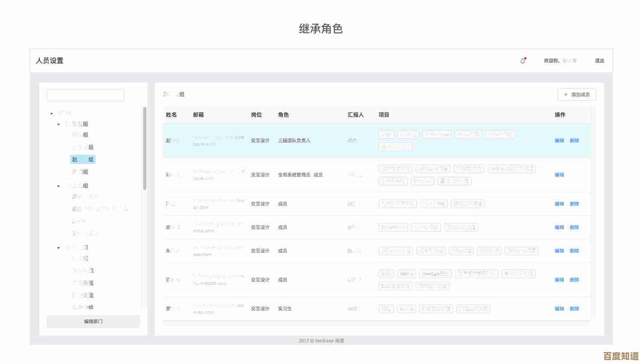Edit the 实习生 member row

point(559,308)
